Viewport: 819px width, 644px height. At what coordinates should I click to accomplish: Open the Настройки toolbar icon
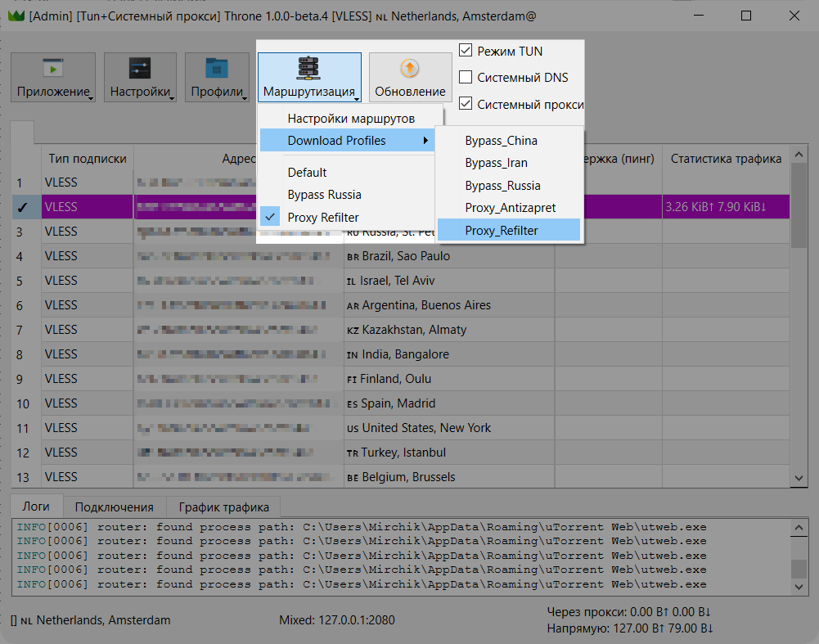[140, 68]
